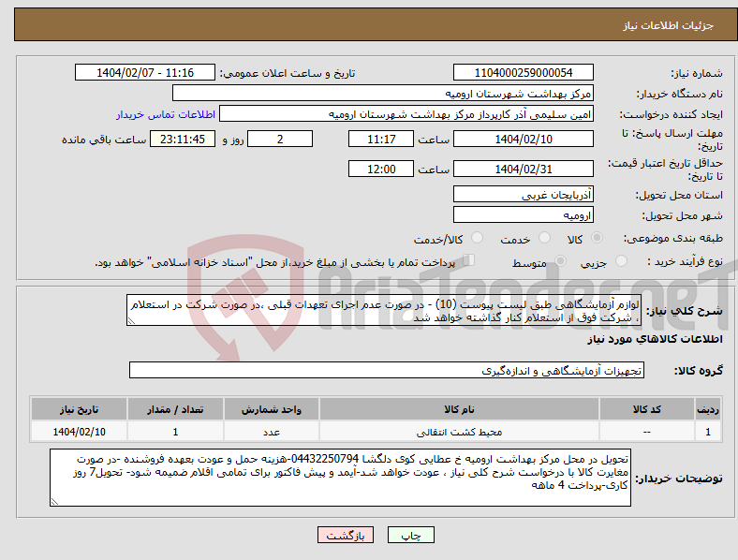Screen dimensions: 738x560
Task: Click the چاپ (print) button
Action: (x=410, y=535)
